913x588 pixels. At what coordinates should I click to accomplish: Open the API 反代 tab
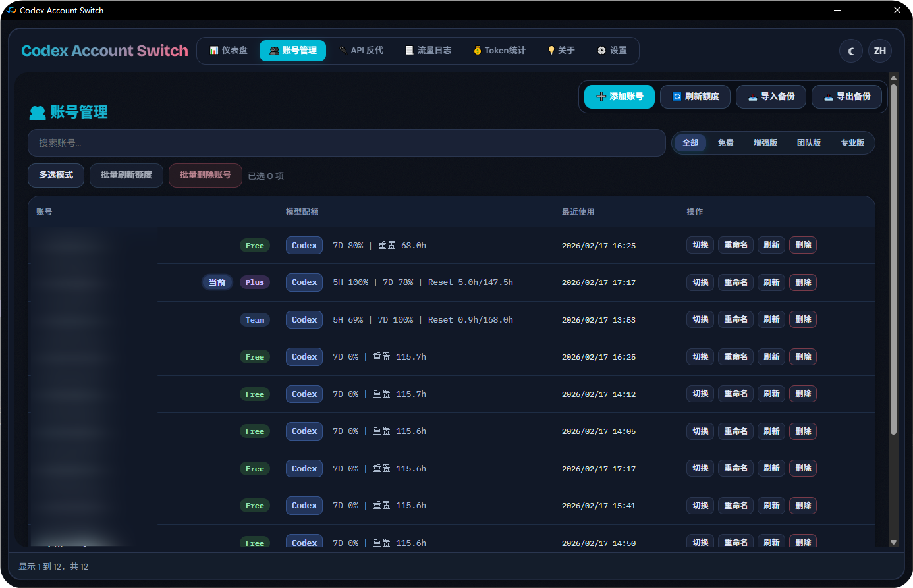pos(361,51)
